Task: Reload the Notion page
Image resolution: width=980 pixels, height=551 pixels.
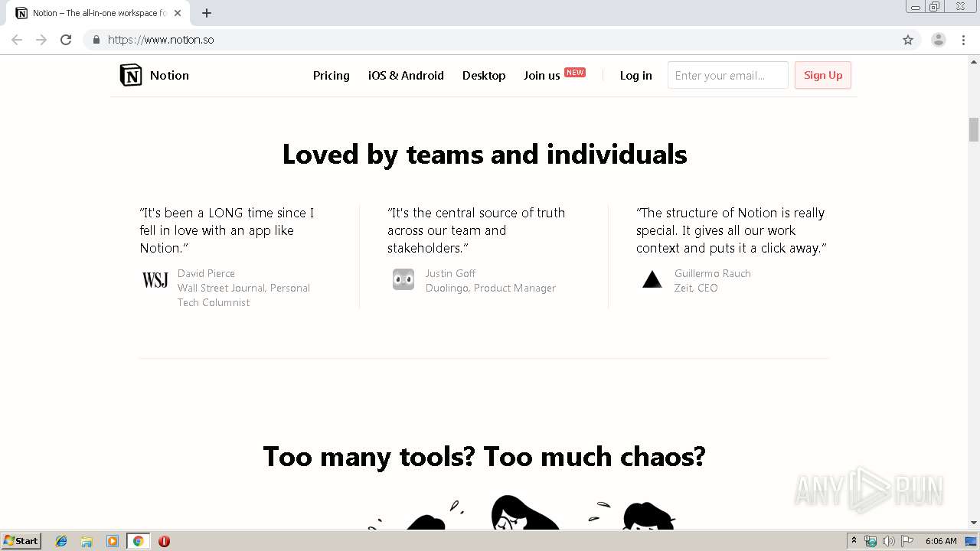Action: click(66, 40)
